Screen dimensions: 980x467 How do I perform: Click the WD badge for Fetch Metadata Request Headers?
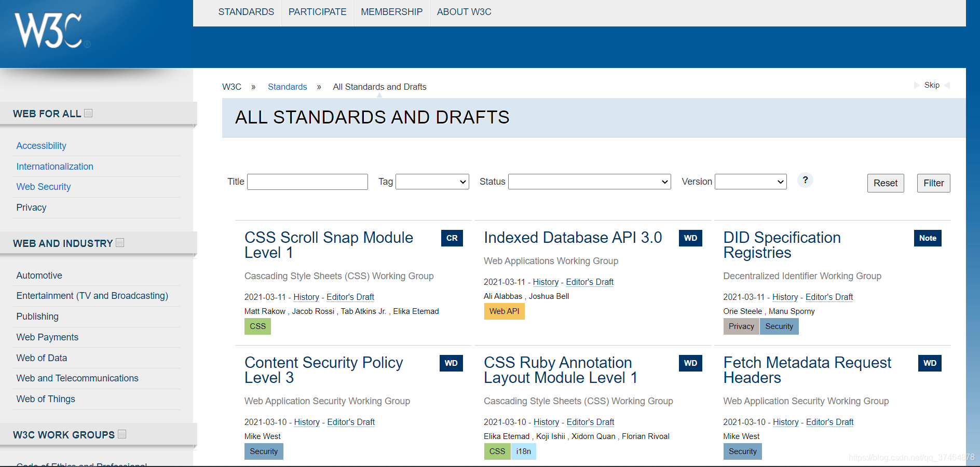pyautogui.click(x=930, y=363)
